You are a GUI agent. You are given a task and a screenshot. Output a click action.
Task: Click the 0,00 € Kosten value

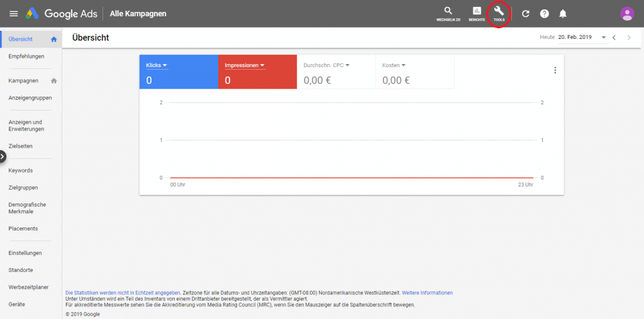click(x=396, y=80)
